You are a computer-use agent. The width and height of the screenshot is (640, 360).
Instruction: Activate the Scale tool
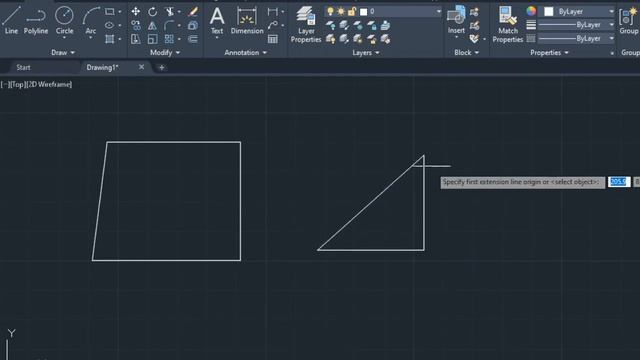click(152, 39)
